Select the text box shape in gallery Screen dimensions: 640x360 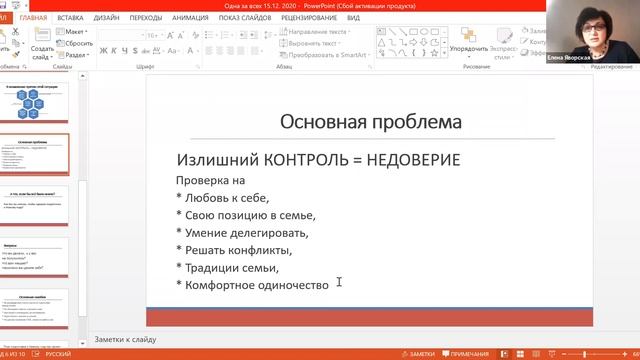click(x=381, y=32)
